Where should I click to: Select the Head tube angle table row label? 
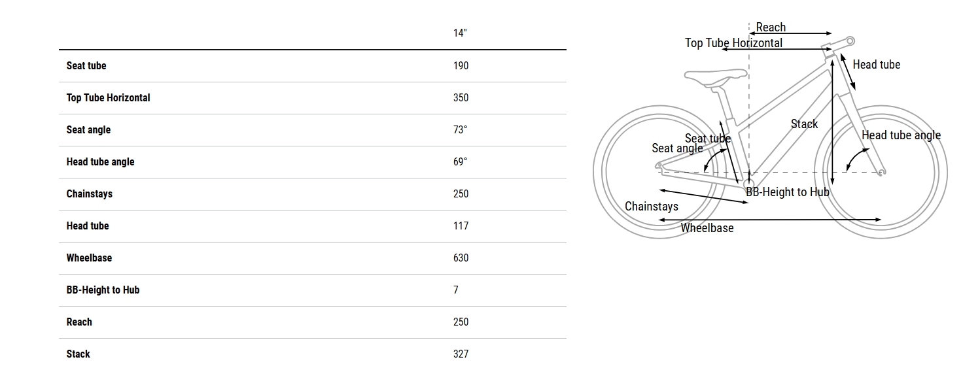pos(100,161)
